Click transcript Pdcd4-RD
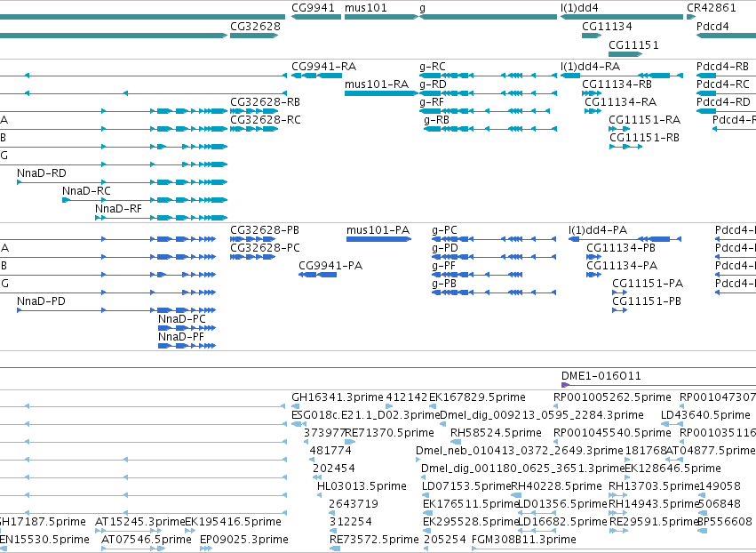Screen dimensions: 756x553 [x=723, y=102]
